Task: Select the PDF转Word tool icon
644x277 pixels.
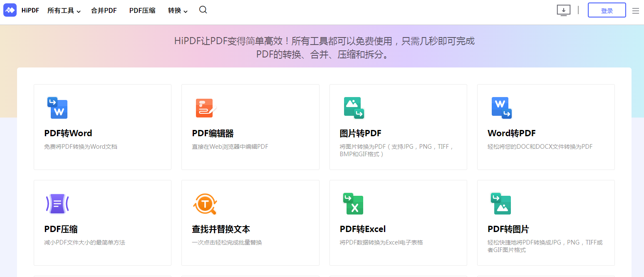Action: click(x=57, y=108)
